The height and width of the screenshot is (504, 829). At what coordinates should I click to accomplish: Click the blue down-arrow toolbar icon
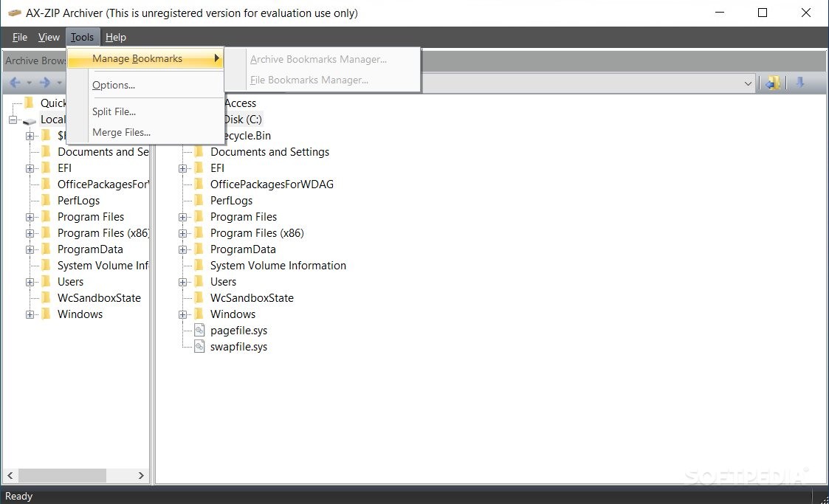(x=800, y=83)
